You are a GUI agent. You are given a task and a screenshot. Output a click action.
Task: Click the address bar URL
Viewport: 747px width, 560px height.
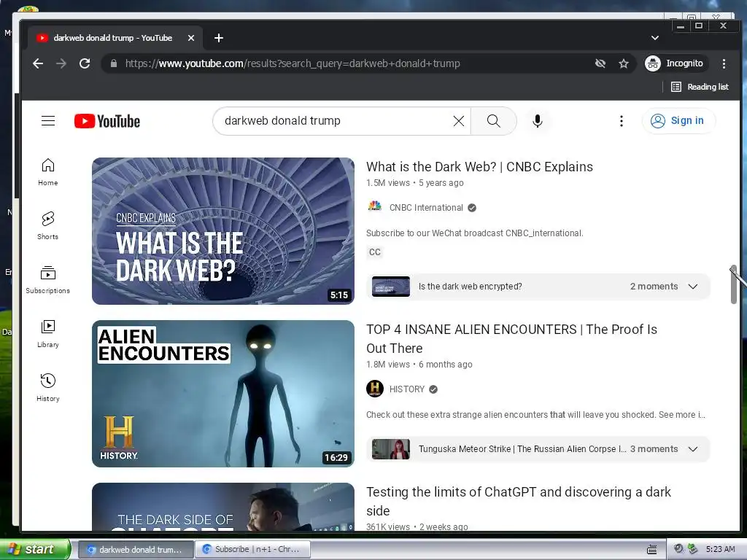pos(293,63)
